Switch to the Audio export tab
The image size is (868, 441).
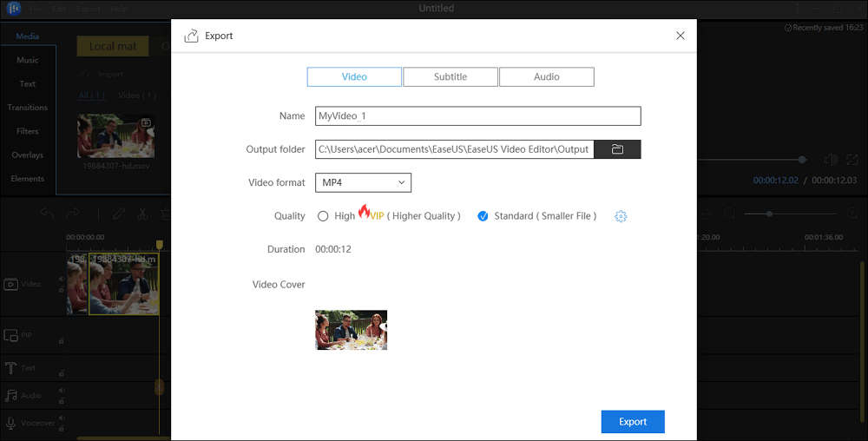coord(547,76)
